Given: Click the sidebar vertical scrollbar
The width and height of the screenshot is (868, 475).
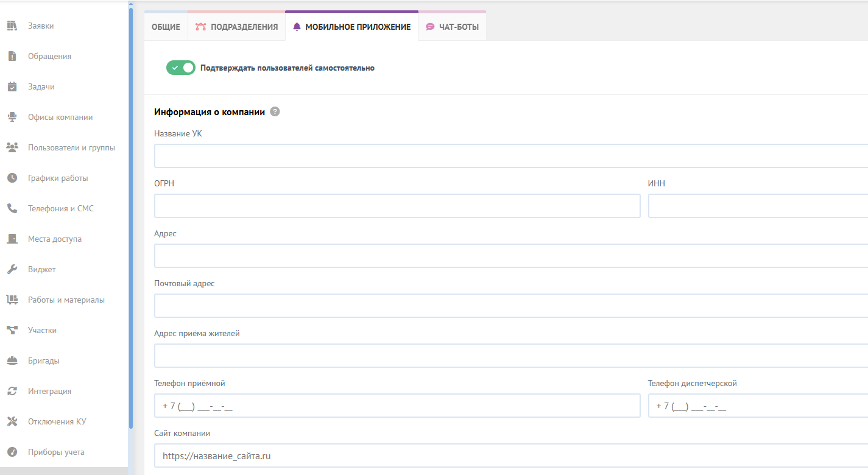Looking at the screenshot, I should click(x=130, y=213).
